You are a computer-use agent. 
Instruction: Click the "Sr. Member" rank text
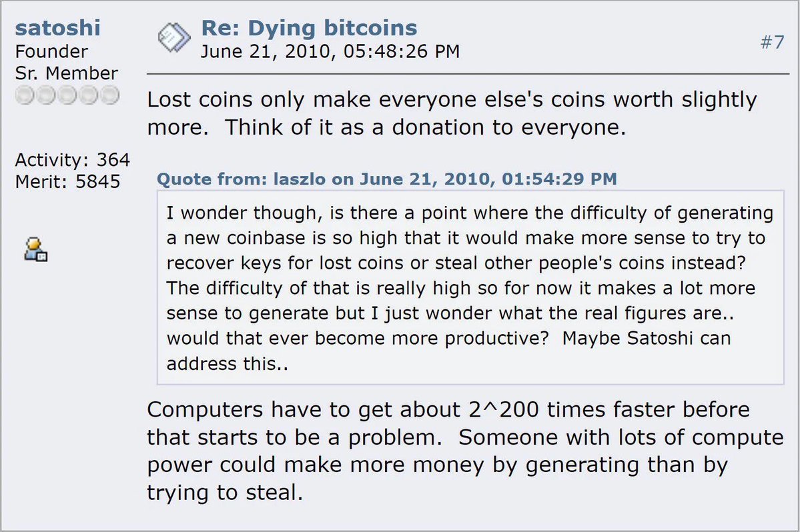tap(66, 73)
